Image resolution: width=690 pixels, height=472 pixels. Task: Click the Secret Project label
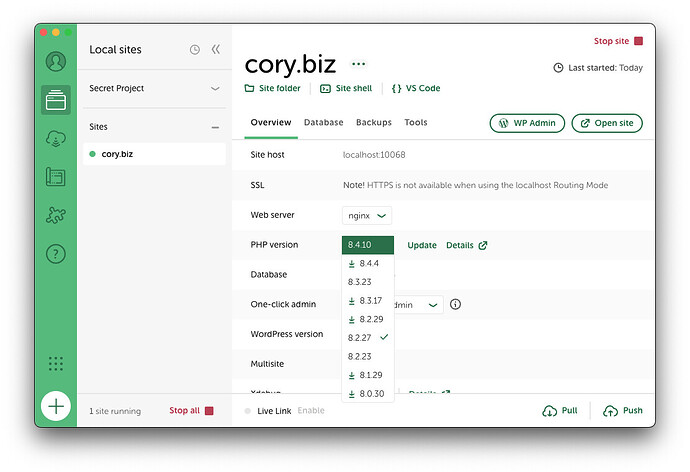pyautogui.click(x=117, y=88)
